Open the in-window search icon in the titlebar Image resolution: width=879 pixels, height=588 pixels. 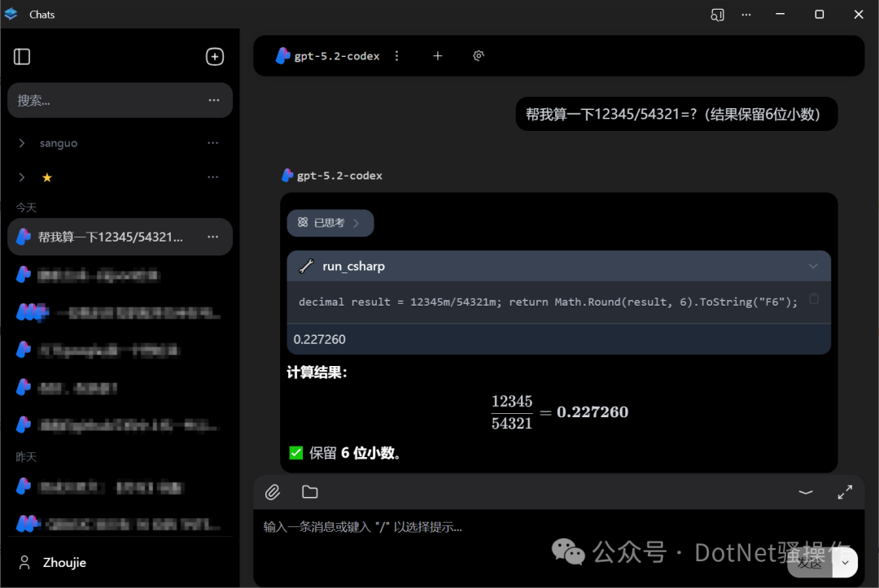click(x=717, y=15)
